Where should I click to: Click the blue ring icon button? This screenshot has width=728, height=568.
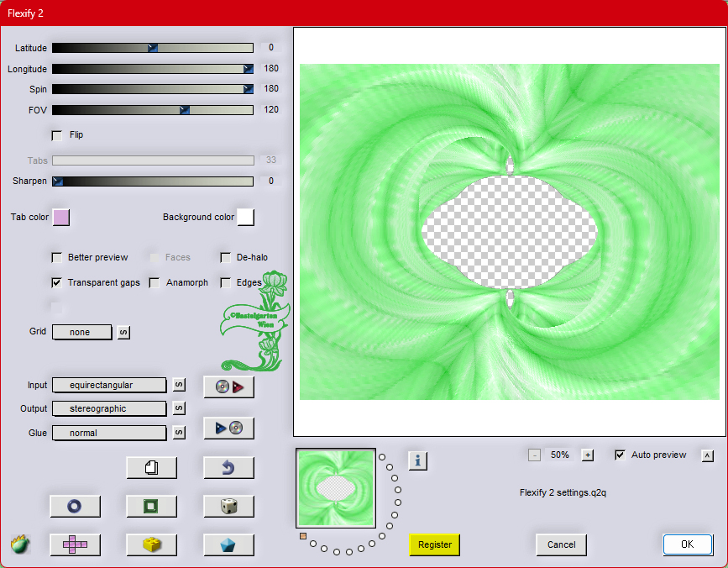[x=75, y=506]
